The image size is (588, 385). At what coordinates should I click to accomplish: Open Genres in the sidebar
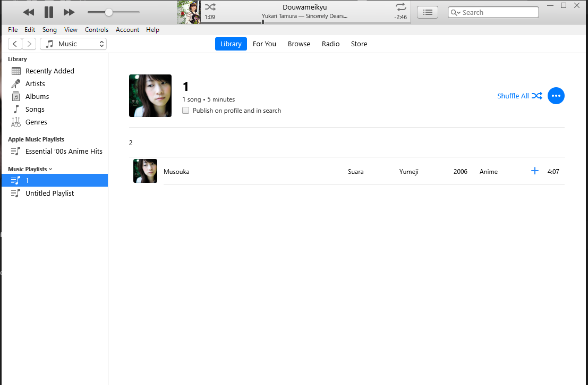(x=54, y=122)
